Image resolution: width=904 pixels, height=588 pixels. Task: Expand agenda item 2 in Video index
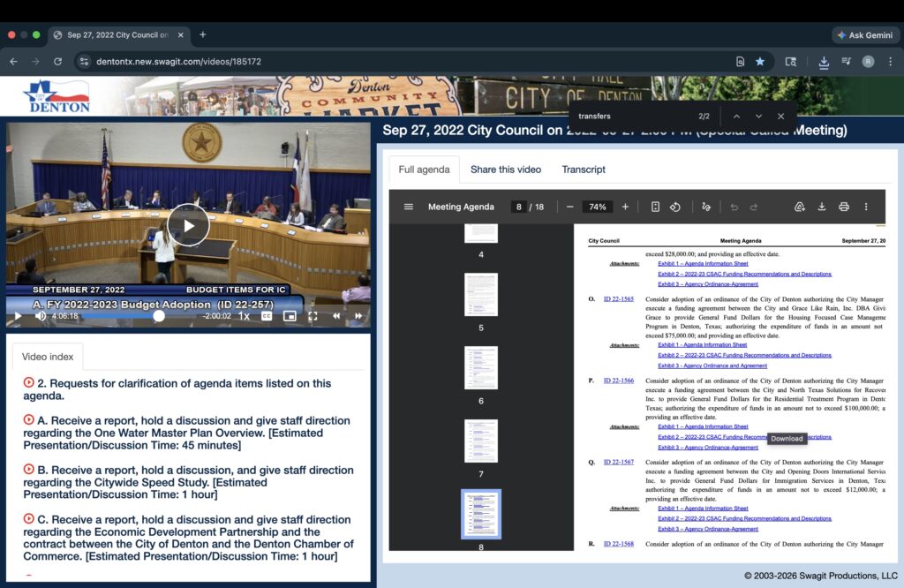click(29, 383)
